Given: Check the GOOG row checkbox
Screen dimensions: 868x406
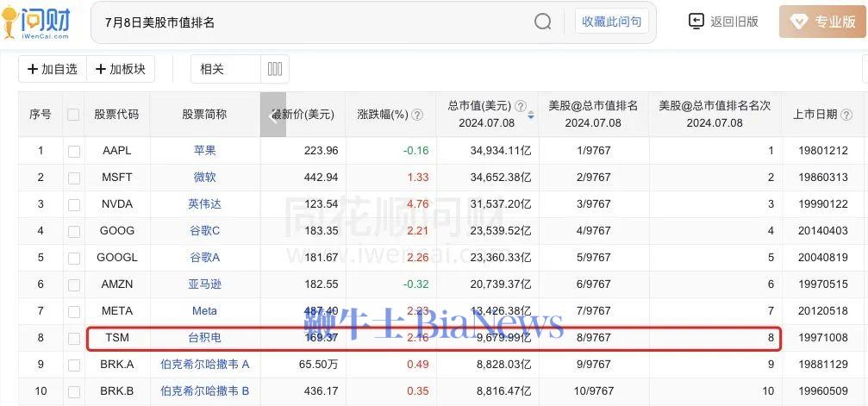Looking at the screenshot, I should click(x=73, y=231).
